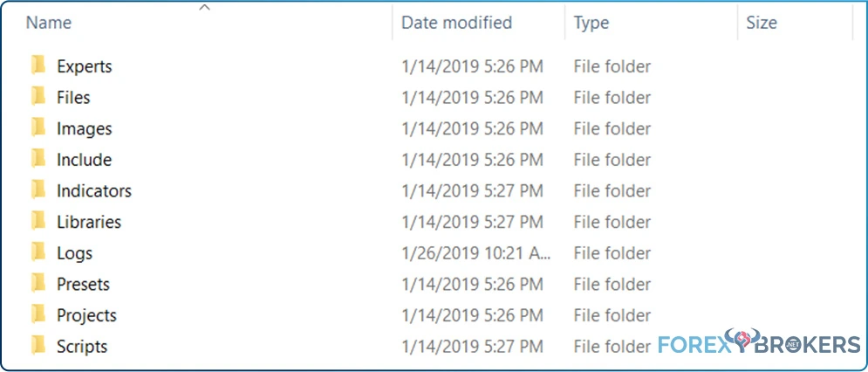Click the ForexBrokers watermark logo
868x372 pixels.
(x=760, y=341)
